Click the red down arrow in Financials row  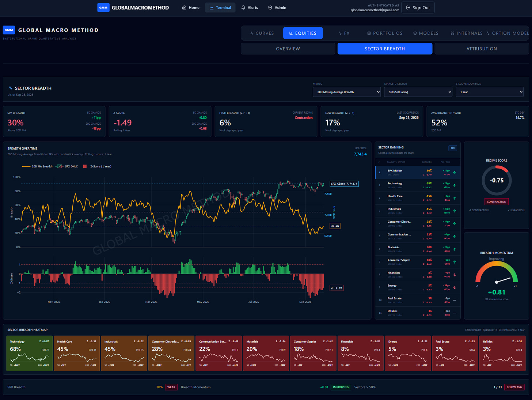[455, 275]
